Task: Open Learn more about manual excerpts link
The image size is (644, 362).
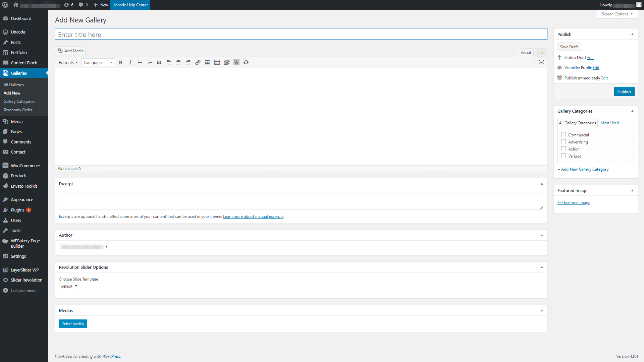Action: [253, 217]
